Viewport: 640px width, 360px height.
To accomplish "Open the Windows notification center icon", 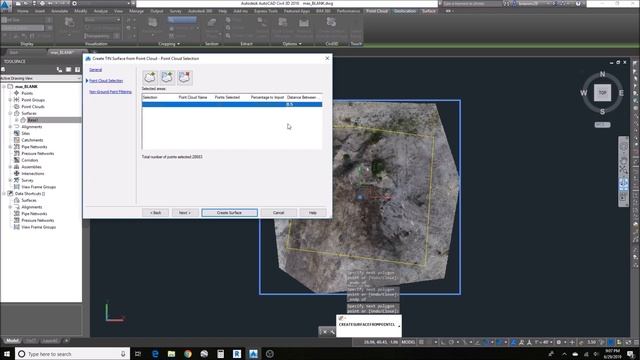I will (x=631, y=354).
